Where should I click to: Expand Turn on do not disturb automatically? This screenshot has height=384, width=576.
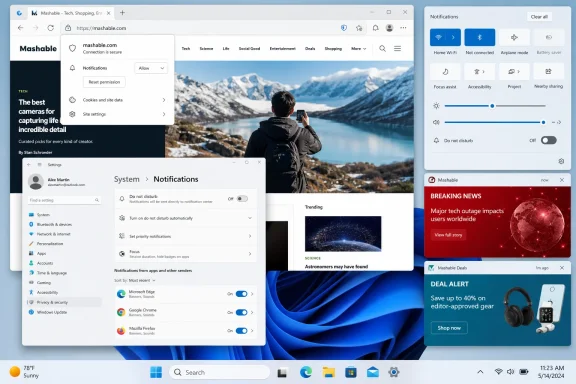(186, 218)
